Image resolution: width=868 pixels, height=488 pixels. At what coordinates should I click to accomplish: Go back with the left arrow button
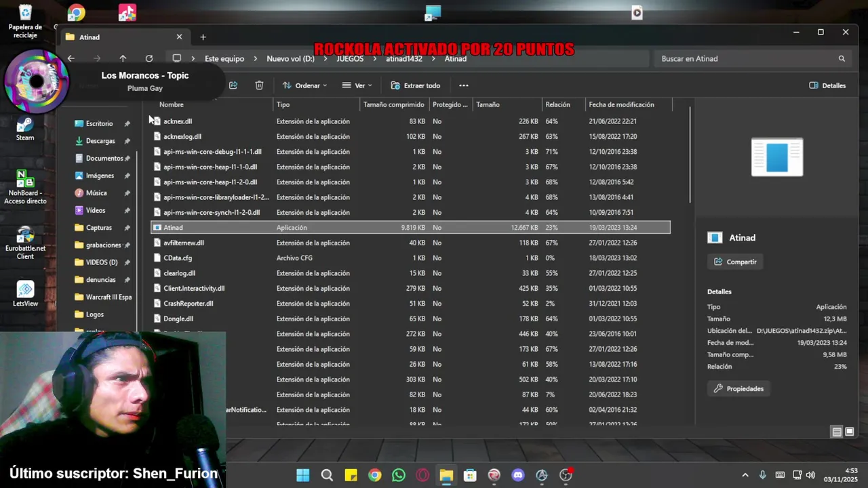click(x=71, y=58)
